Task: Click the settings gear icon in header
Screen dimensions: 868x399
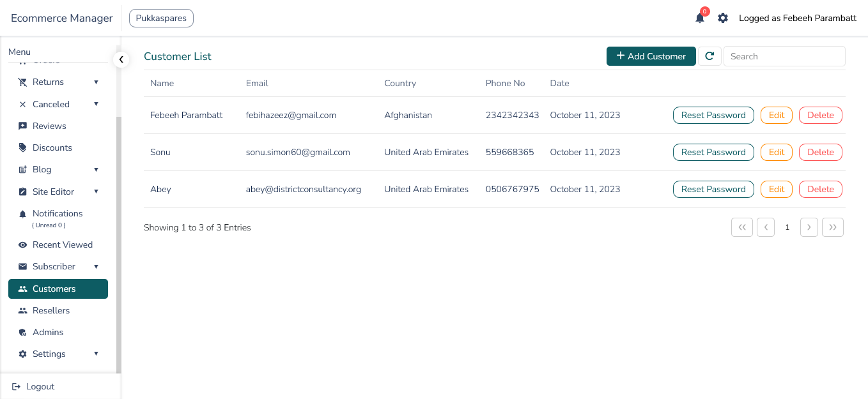Action: pyautogui.click(x=723, y=18)
